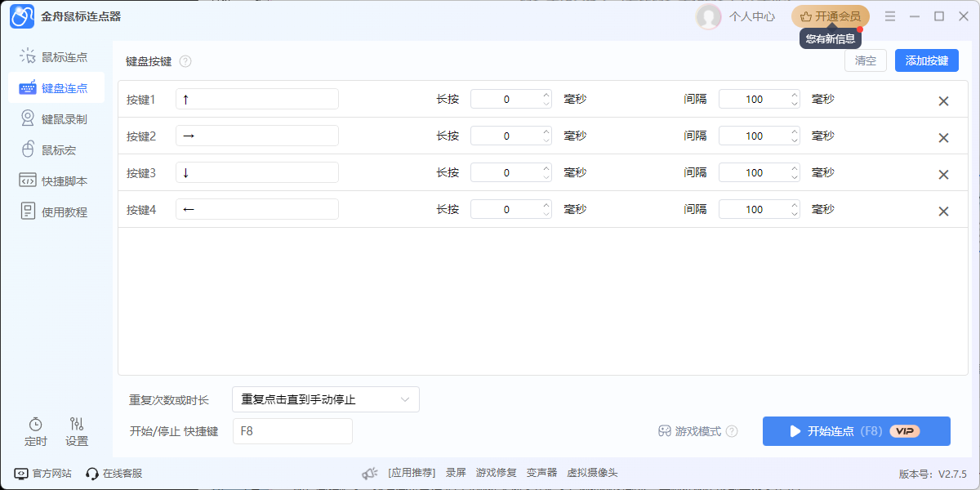This screenshot has width=980, height=490.
Task: Open the 定时 timer tool
Action: 35,431
